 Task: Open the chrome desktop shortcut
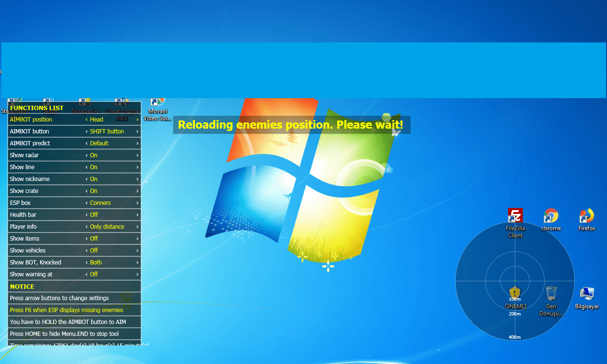tap(551, 220)
